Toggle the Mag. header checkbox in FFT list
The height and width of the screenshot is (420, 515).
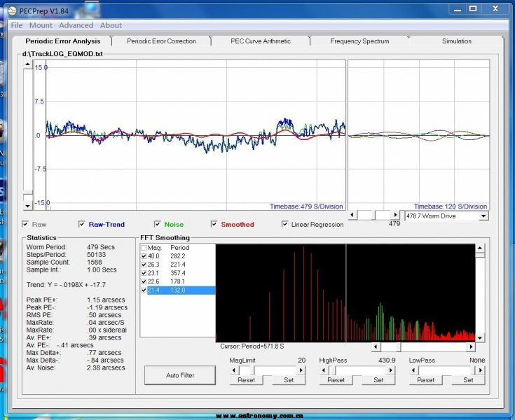144,248
